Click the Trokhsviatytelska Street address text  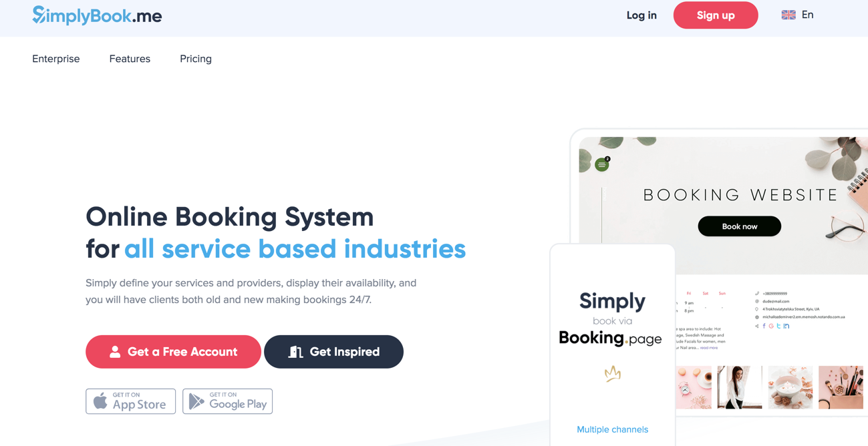pyautogui.click(x=790, y=309)
